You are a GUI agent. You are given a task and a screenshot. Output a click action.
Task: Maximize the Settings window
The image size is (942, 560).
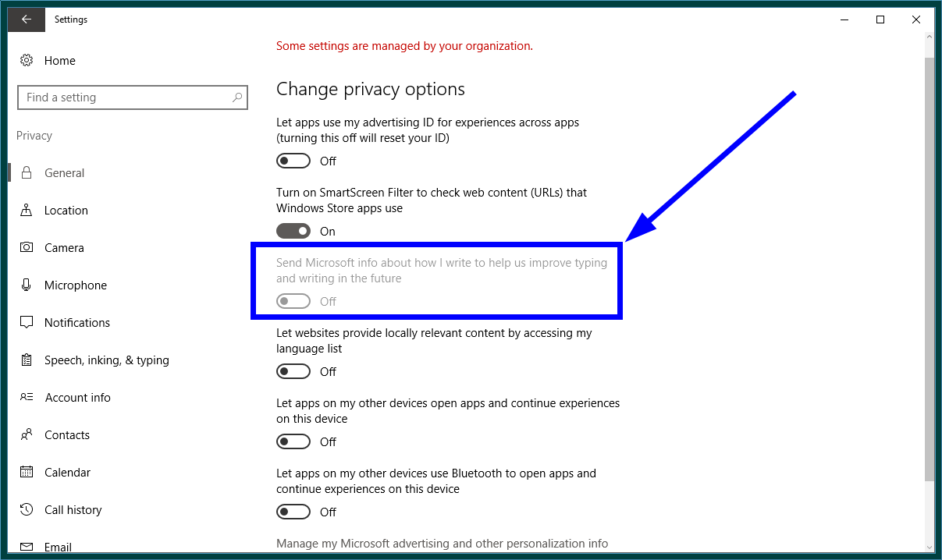[x=880, y=19]
